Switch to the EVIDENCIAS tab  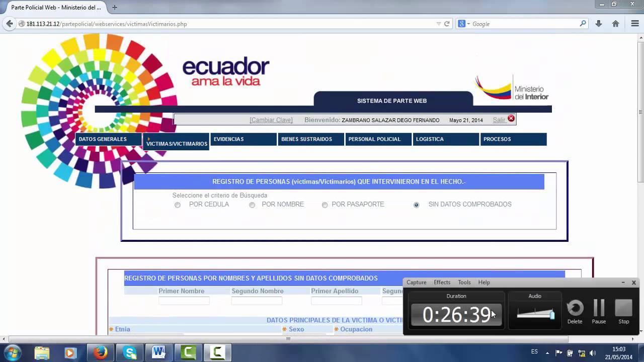243,139
